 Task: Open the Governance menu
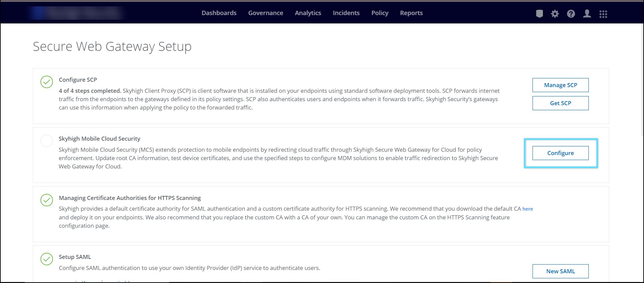pyautogui.click(x=265, y=13)
